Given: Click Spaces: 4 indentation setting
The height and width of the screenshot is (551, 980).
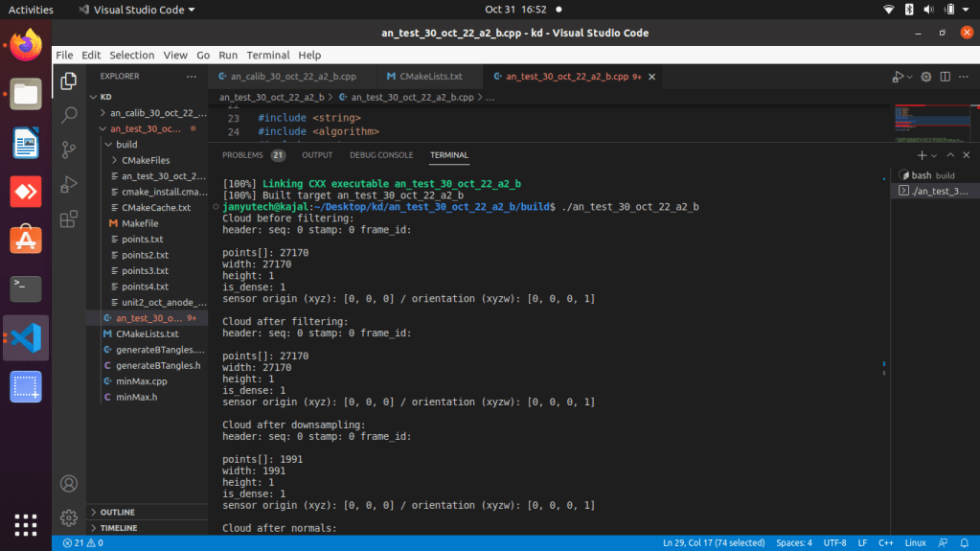Looking at the screenshot, I should [x=794, y=543].
